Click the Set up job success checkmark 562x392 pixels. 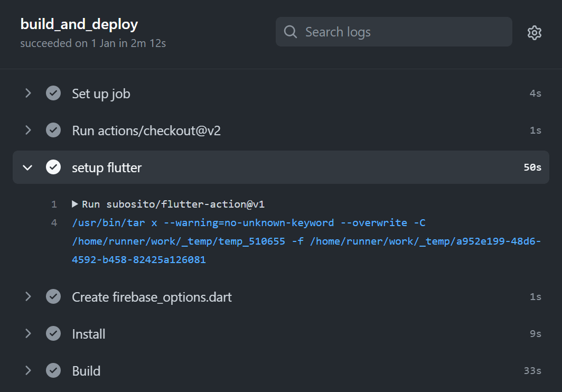53,94
